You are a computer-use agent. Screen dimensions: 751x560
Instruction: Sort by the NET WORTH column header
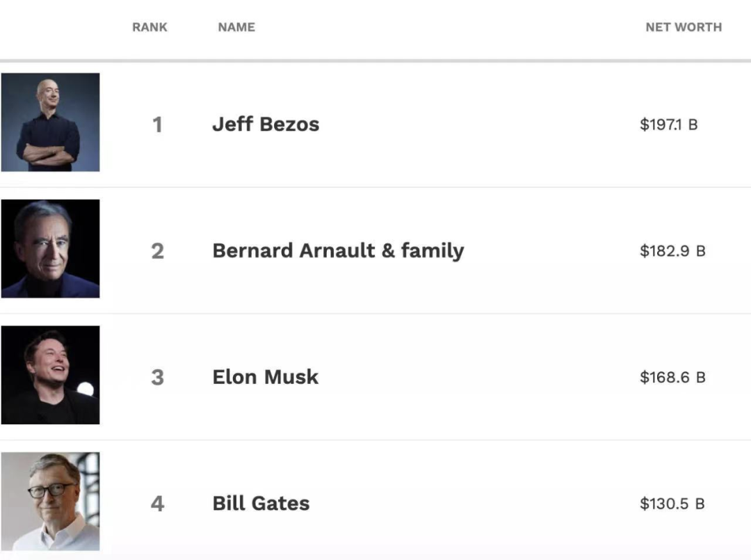(x=684, y=27)
